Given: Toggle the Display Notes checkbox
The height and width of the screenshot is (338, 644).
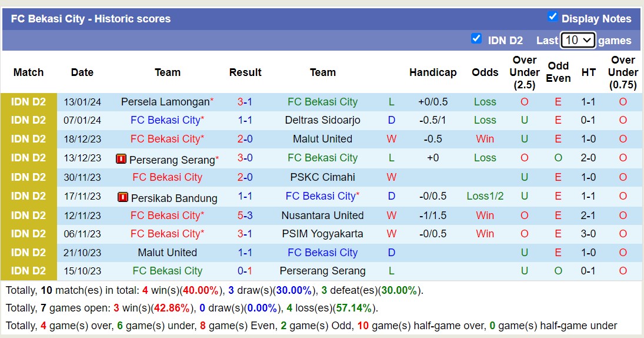Looking at the screenshot, I should point(552,17).
